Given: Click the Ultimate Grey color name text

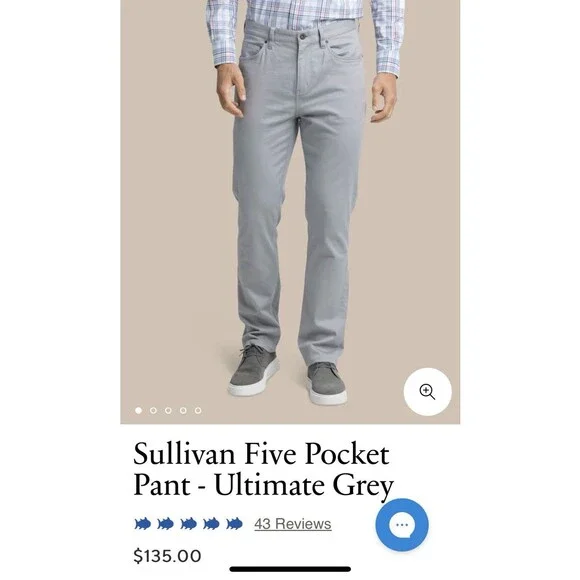Looking at the screenshot, I should [x=304, y=485].
